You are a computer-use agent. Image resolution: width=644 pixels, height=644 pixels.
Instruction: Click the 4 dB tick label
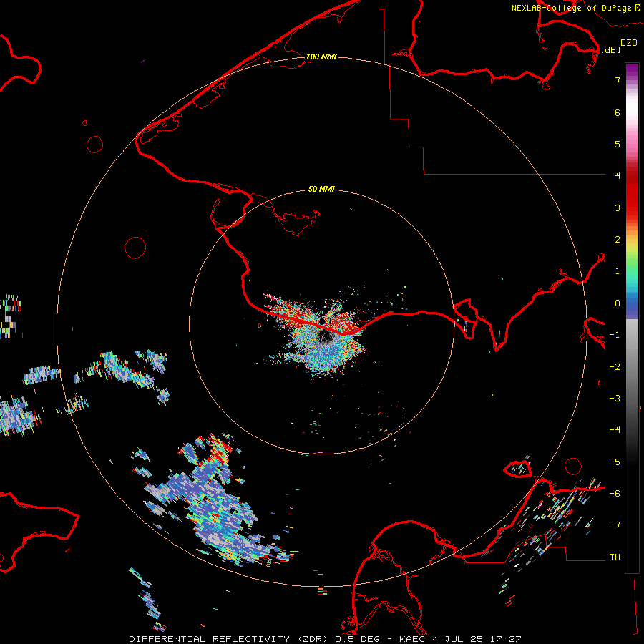(x=618, y=175)
